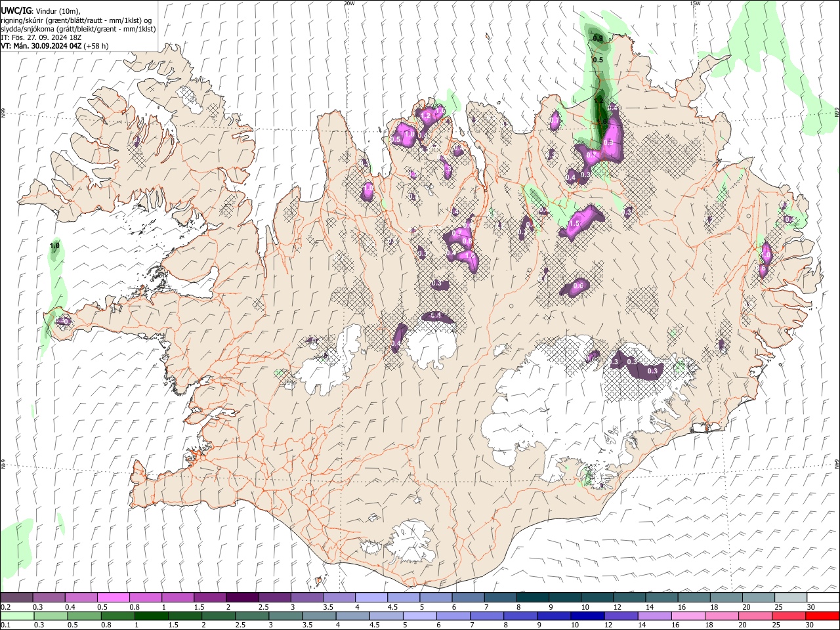Select the bright pink snow swatch between 0.5 and 0.8
The image size is (840, 630).
click(x=113, y=597)
